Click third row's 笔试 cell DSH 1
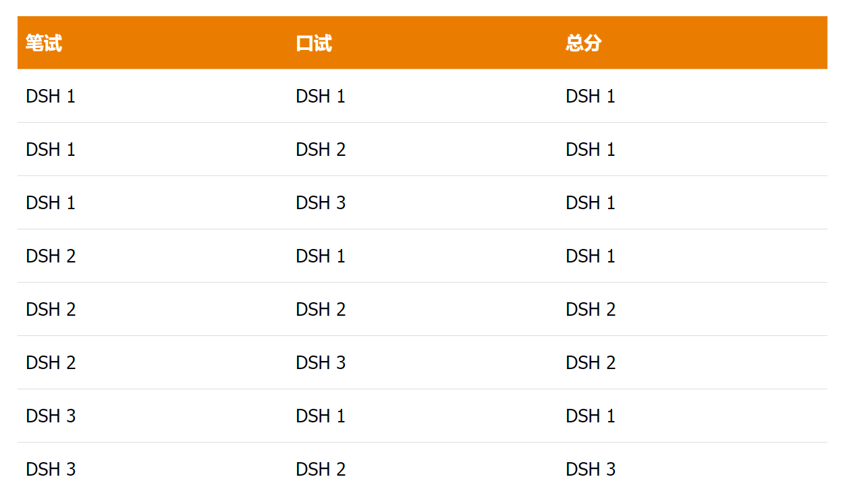The image size is (845, 504). click(51, 203)
